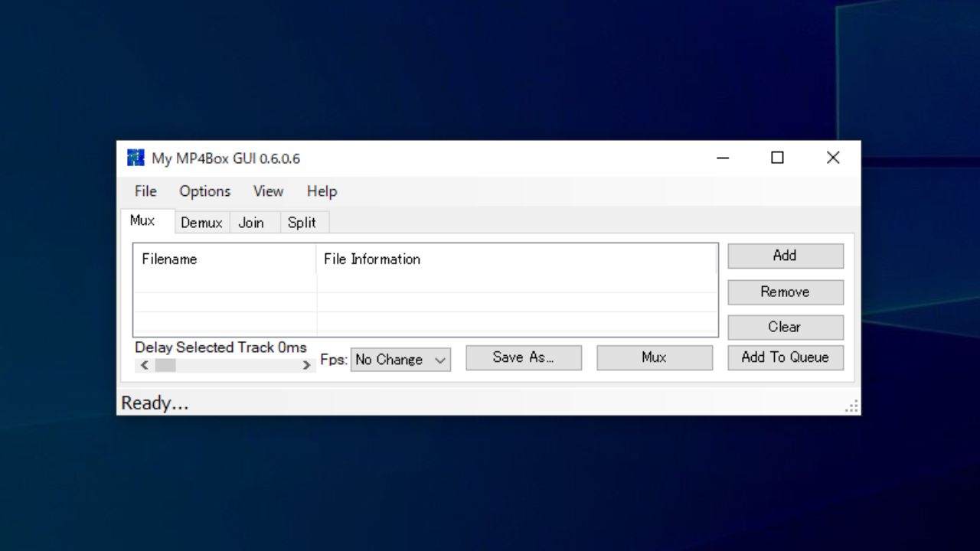The image size is (980, 551).
Task: Click the resize grip in status bar
Action: click(x=851, y=406)
